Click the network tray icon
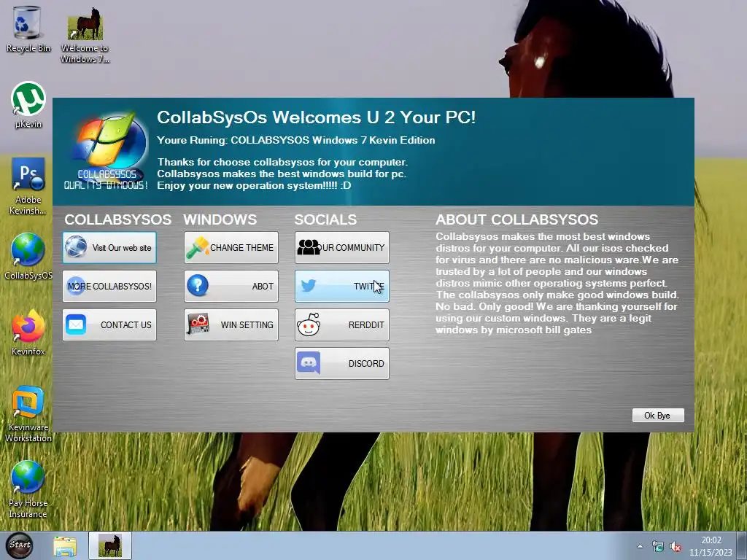 coord(658,547)
